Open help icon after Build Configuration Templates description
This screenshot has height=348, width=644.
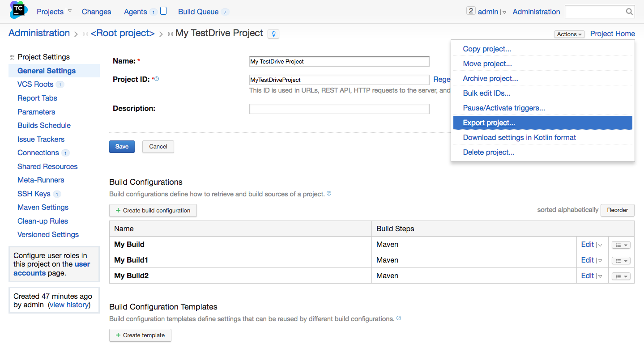coord(399,318)
